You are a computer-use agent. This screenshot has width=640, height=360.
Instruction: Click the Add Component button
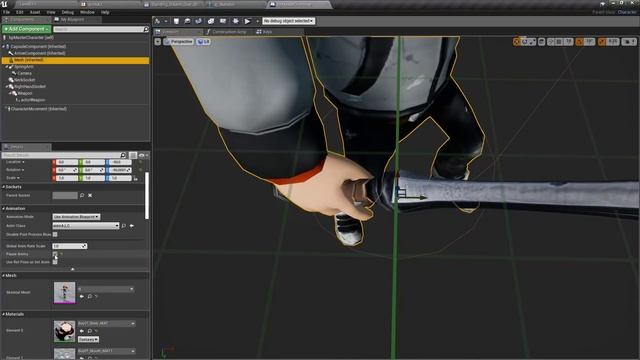[27, 29]
